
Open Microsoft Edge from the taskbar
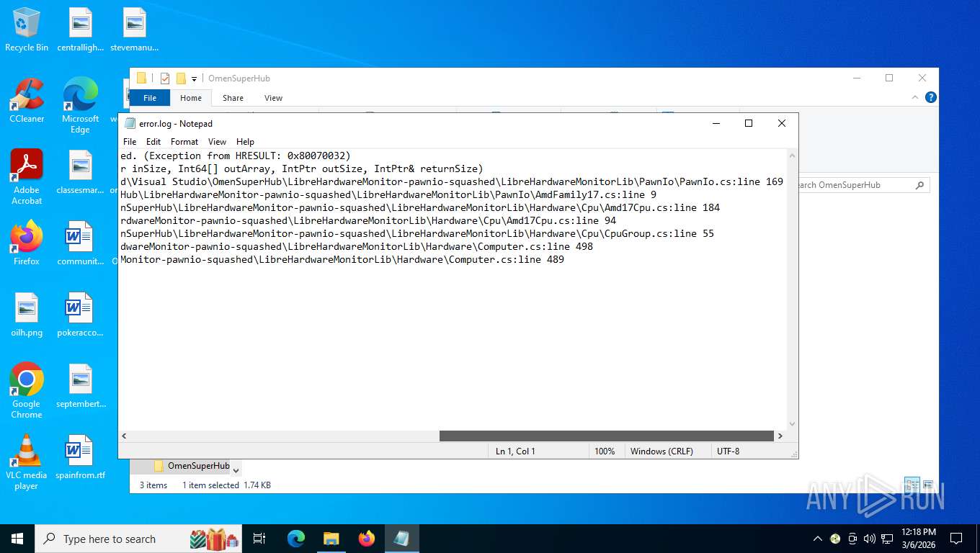(x=296, y=539)
